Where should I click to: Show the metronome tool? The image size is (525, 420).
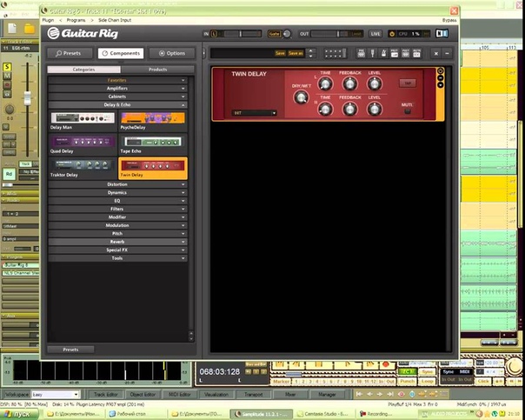click(383, 53)
